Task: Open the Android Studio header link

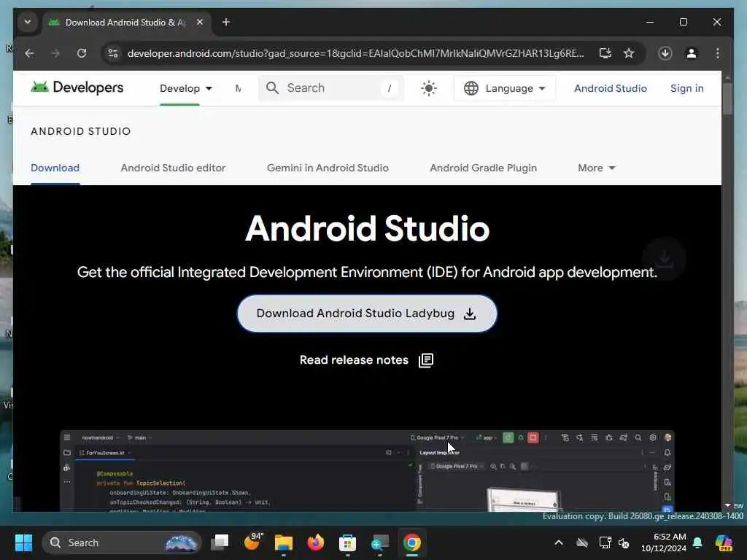Action: coord(611,88)
